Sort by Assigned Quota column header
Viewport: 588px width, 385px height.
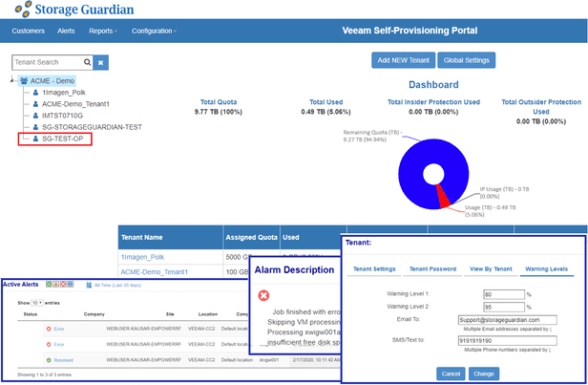[x=251, y=237]
